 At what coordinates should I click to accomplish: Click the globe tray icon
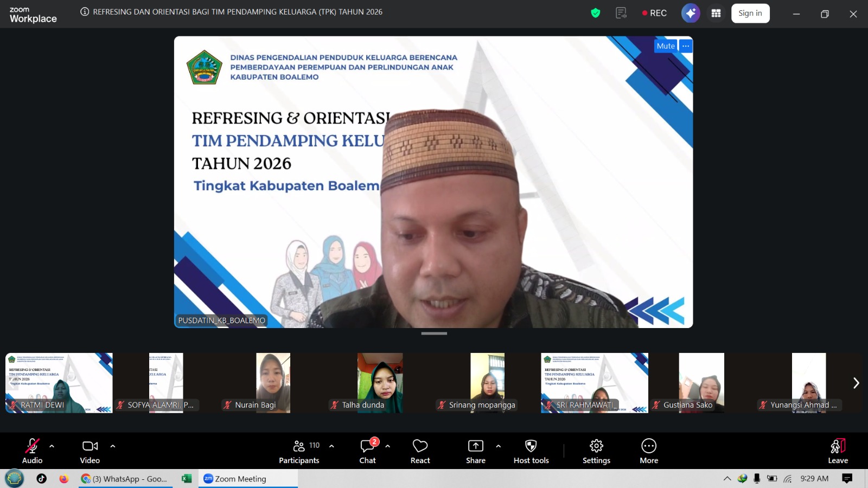[742, 478]
